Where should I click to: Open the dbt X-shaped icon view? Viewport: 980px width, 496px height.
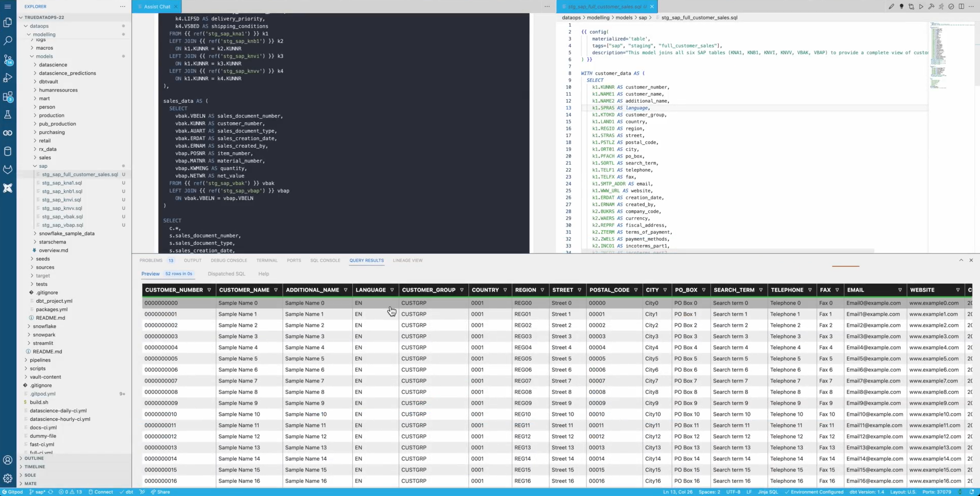pos(8,188)
